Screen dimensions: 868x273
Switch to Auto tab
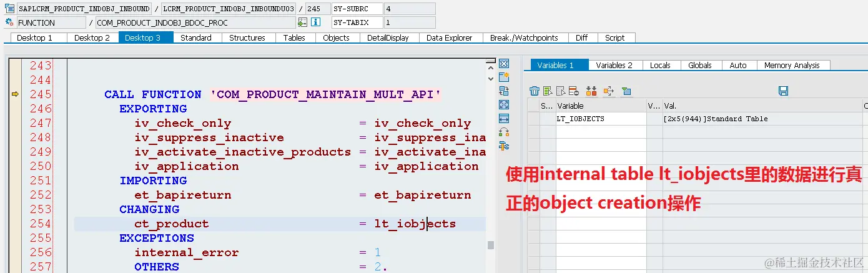(738, 65)
